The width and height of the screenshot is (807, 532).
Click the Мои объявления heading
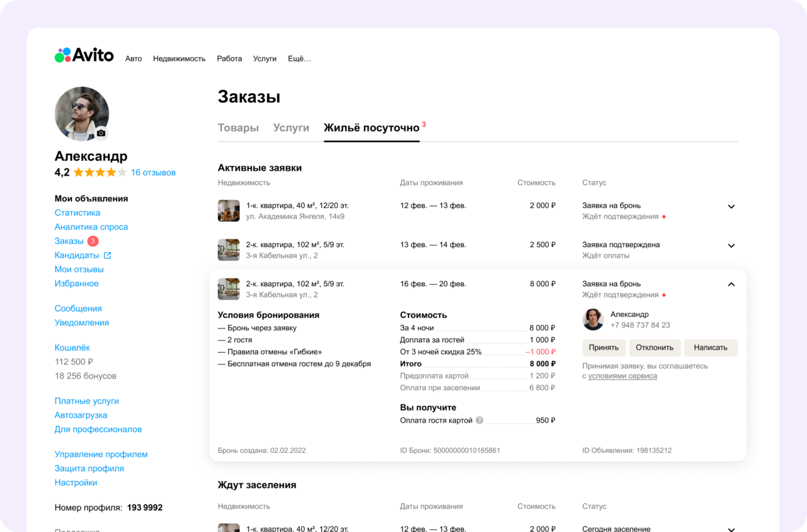click(x=91, y=199)
